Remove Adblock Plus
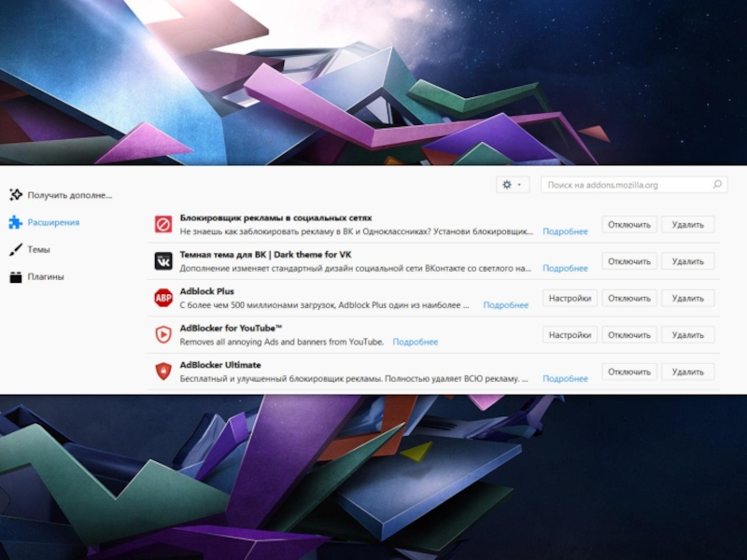 coord(688,299)
